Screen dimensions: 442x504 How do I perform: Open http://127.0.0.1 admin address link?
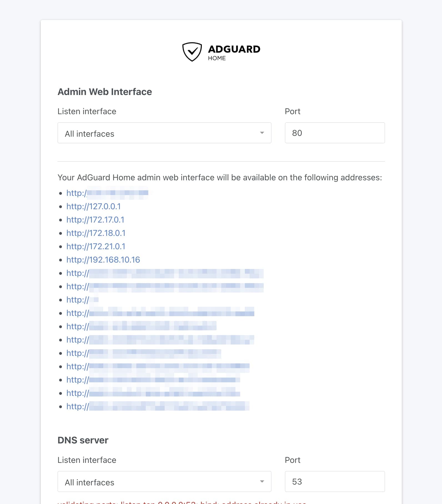94,206
